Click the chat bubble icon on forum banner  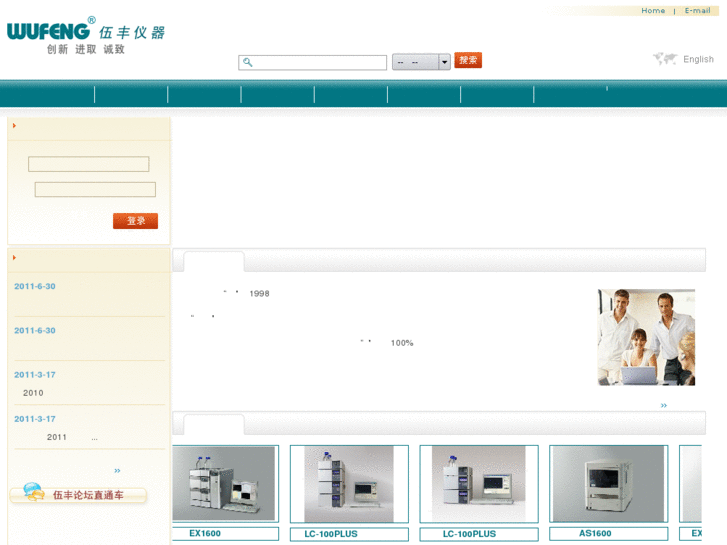[x=33, y=492]
